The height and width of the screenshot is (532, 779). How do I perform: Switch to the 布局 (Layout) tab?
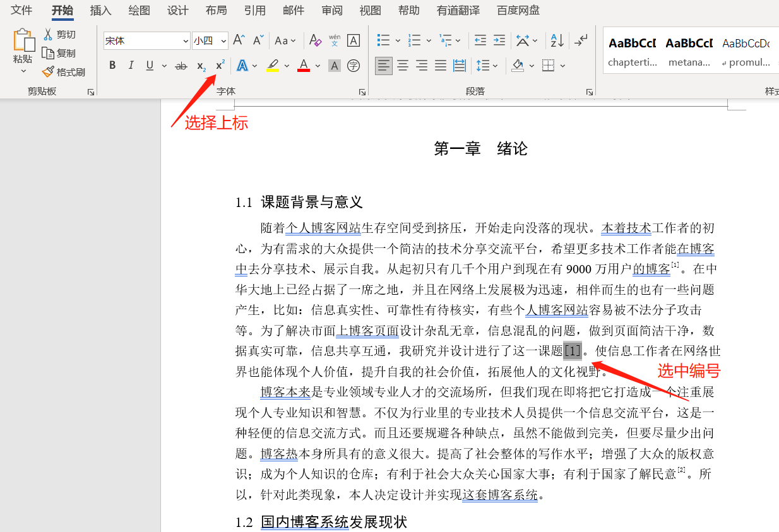pyautogui.click(x=216, y=10)
